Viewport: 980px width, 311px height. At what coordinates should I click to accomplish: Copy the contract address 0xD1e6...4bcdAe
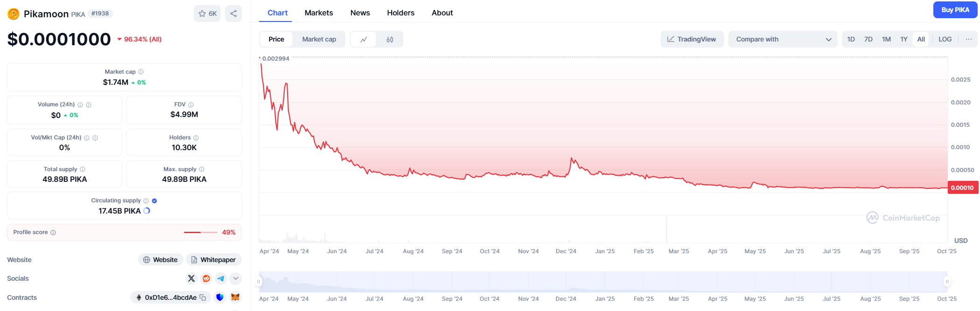pos(203,297)
